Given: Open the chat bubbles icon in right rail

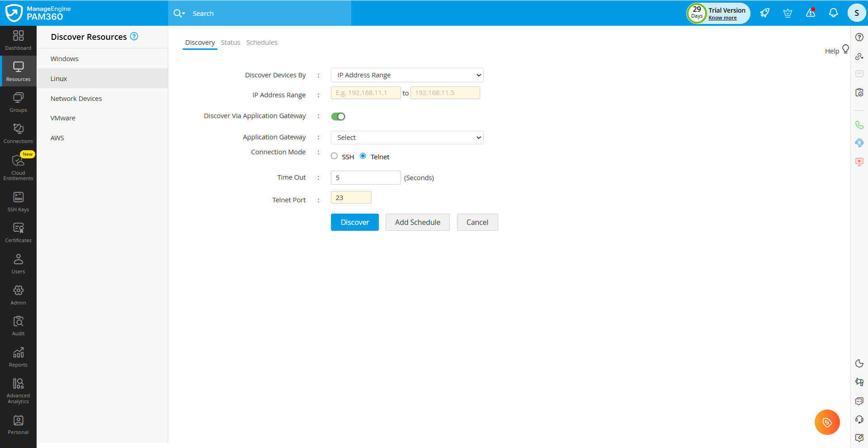Looking at the screenshot, I should coord(859,401).
